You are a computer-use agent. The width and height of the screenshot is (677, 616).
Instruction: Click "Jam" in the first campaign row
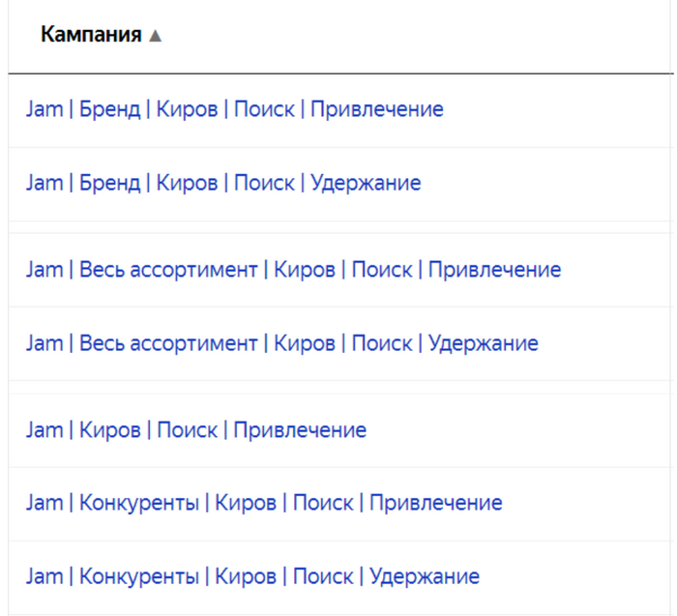44,109
